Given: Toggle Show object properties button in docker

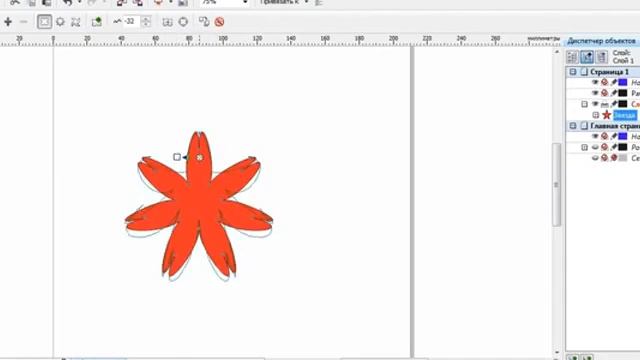Looking at the screenshot, I should [x=572, y=57].
